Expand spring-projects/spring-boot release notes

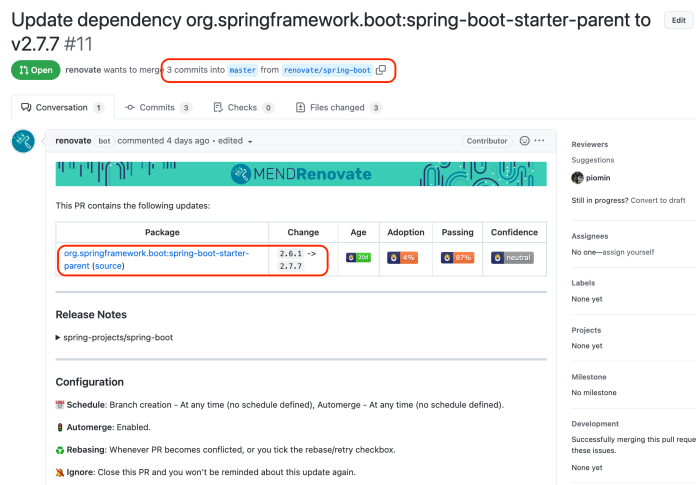tap(114, 337)
